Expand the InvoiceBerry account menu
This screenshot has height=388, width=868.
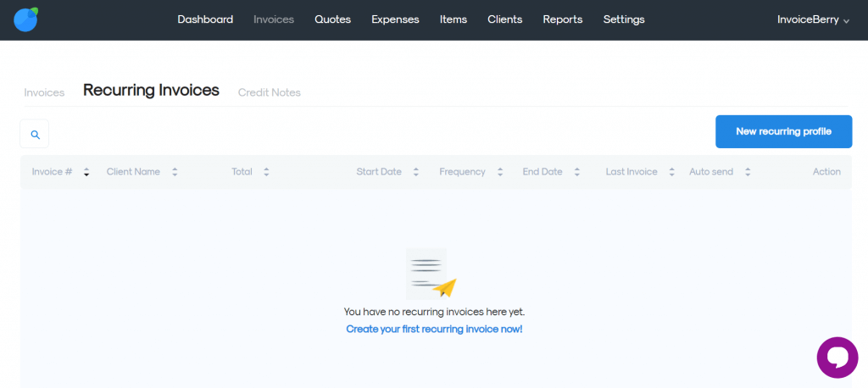pyautogui.click(x=813, y=20)
